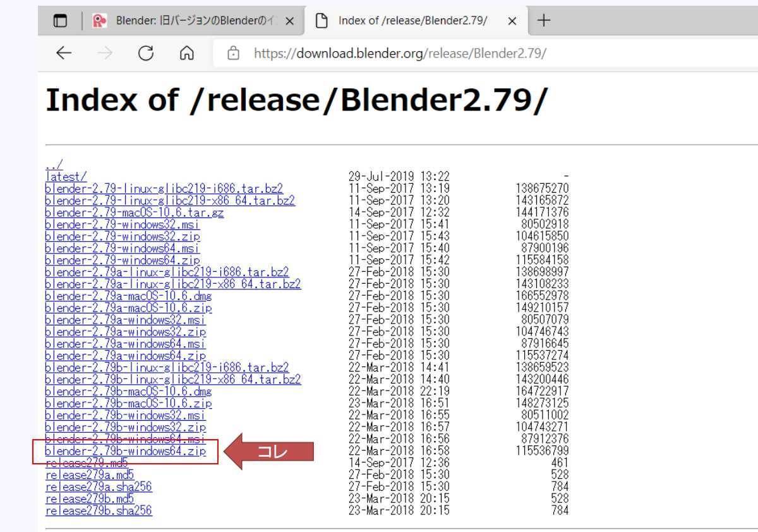This screenshot has width=758, height=532.
Task: Select the Index of /release/Blender2.79/ tab
Action: point(414,21)
